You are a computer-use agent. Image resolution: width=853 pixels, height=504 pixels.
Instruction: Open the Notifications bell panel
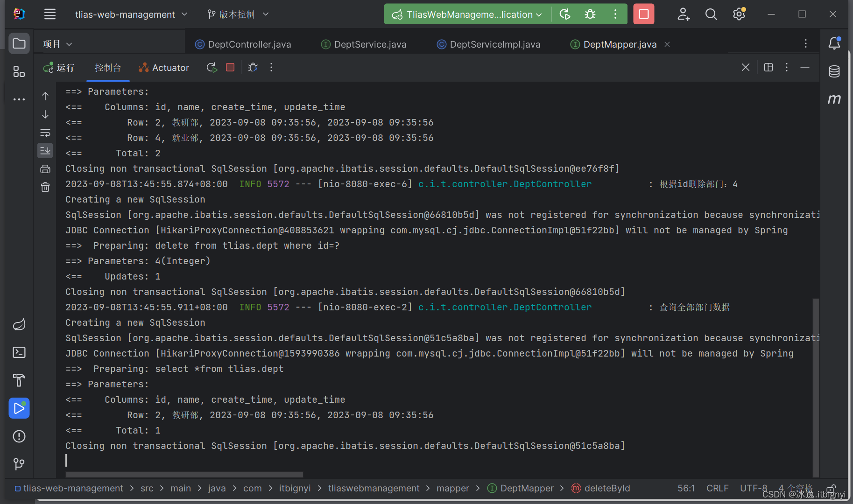click(834, 43)
